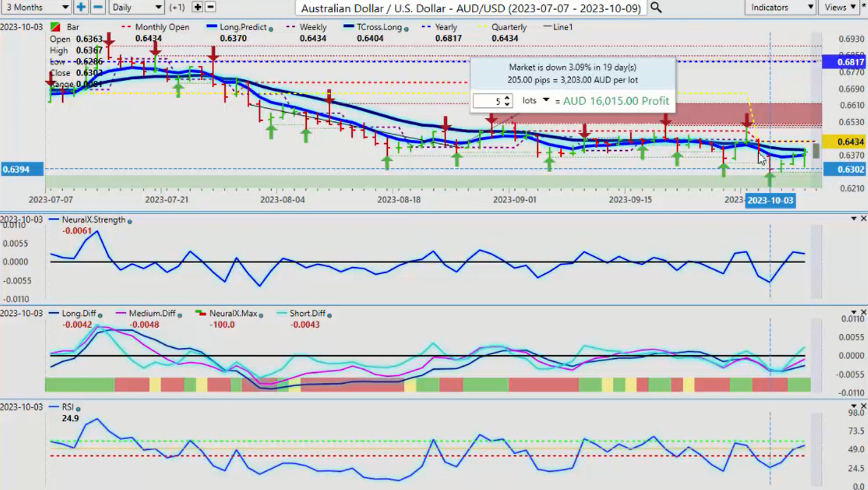Click the Bar chart type icon in legend
The image size is (868, 490).
click(x=55, y=27)
